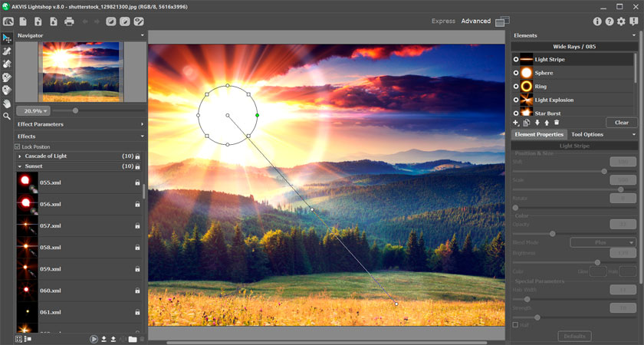Viewport: 644px width, 345px height.
Task: Click the apply effect play button
Action: click(x=94, y=339)
